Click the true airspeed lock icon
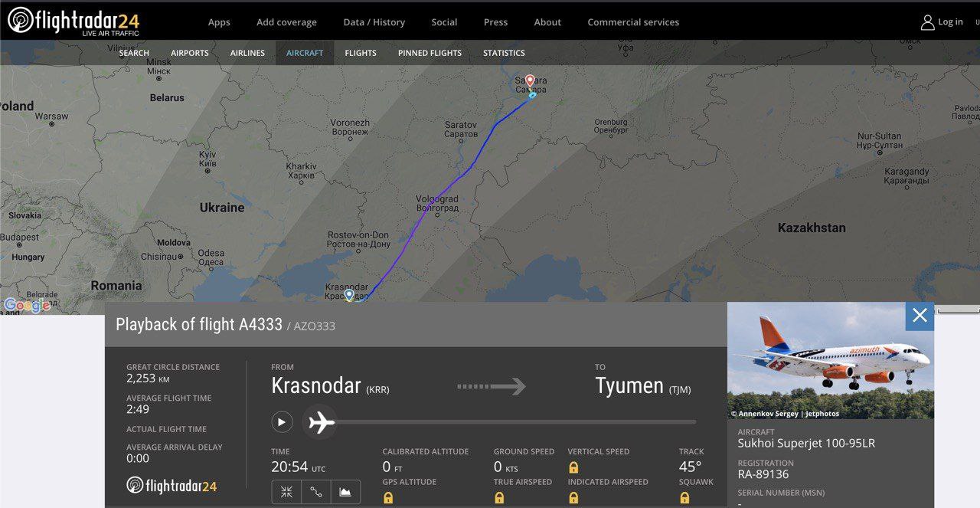Screen dimensions: 980x508 point(499,498)
